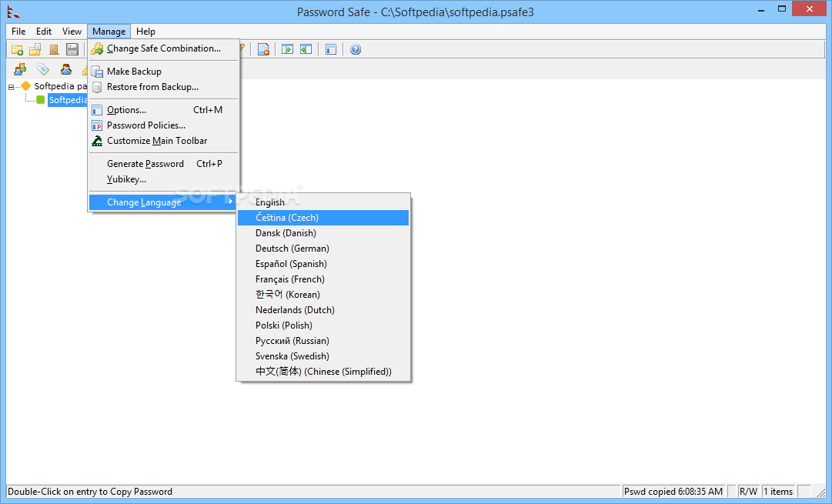
Task: Open Password Policies...
Action: click(164, 125)
